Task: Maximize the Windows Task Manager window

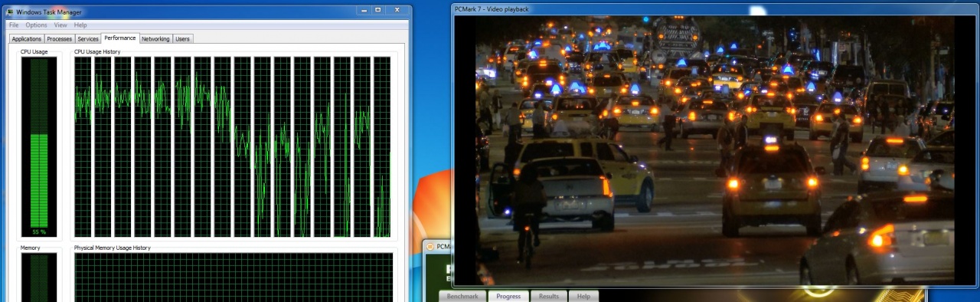Action: coord(378,11)
